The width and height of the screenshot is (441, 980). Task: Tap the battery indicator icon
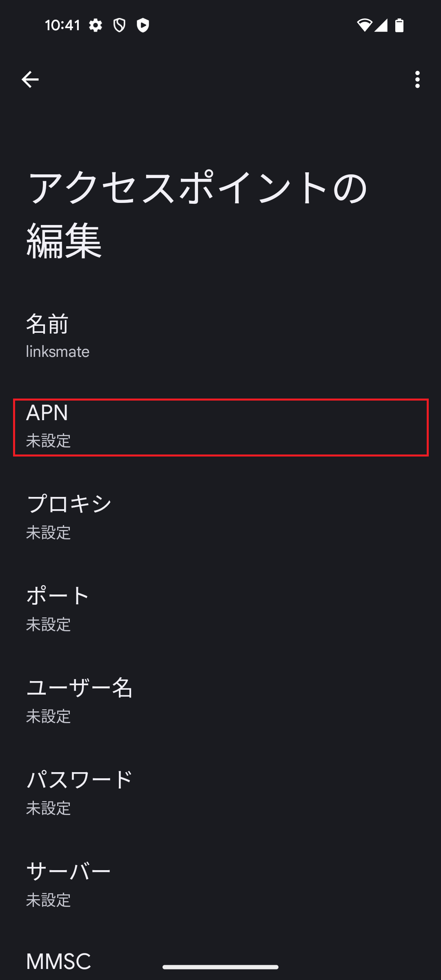399,25
